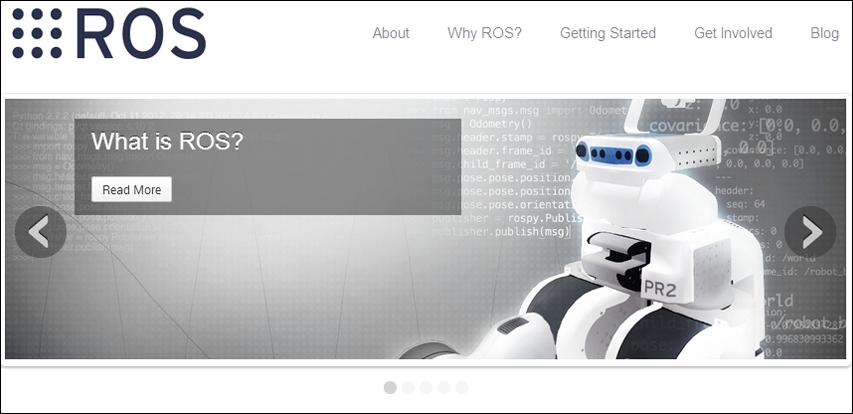Click the ROS logo

pos(109,34)
